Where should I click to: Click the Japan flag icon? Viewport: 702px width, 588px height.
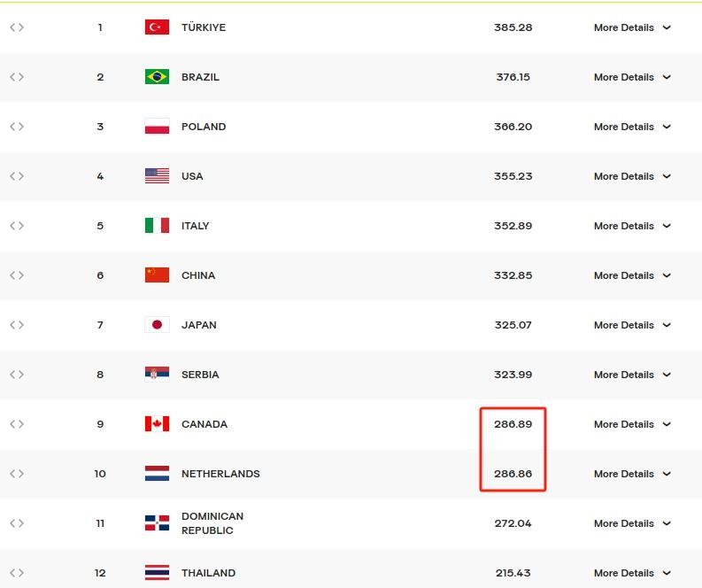(157, 325)
